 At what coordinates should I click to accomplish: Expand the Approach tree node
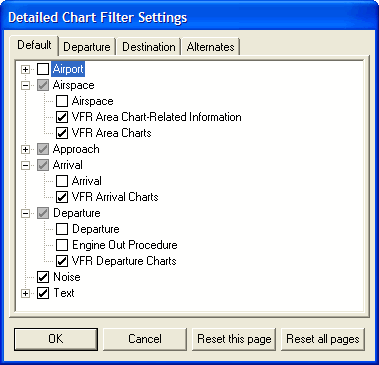25,149
